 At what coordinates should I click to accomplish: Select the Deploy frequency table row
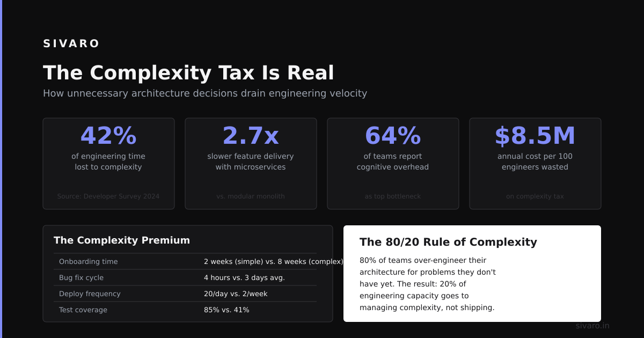coord(185,293)
